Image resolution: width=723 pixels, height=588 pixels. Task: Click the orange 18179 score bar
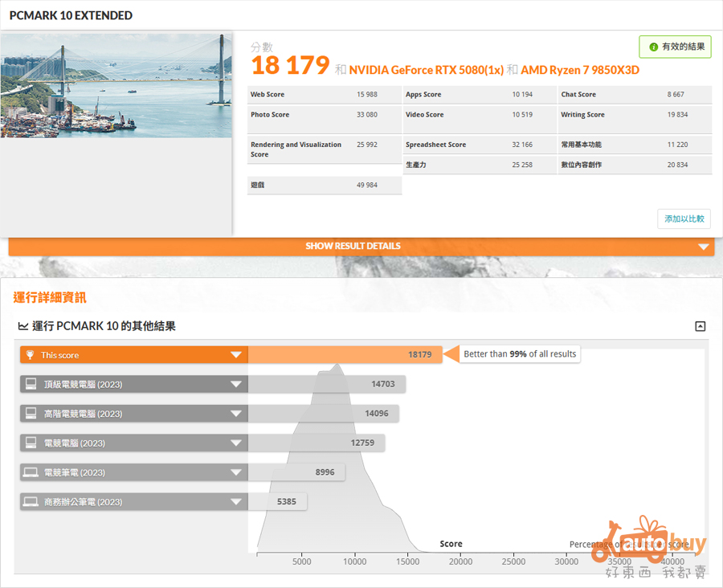click(345, 355)
